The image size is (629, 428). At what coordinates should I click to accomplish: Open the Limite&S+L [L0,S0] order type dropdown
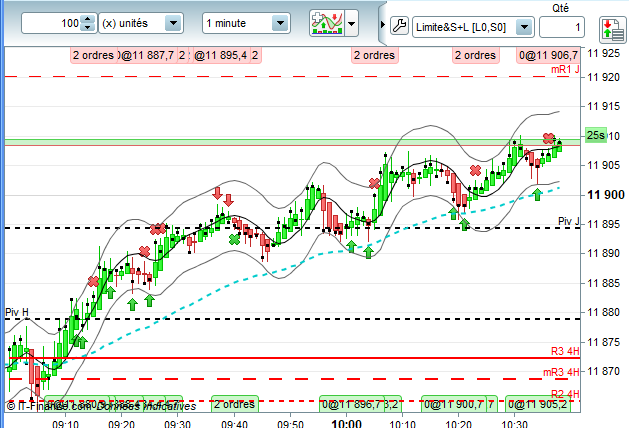(x=524, y=27)
